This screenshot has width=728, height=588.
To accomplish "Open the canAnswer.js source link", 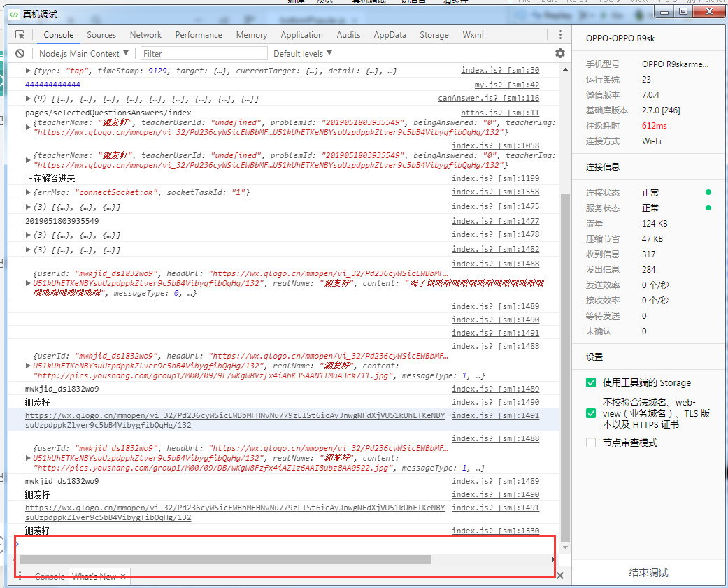I will [488, 99].
